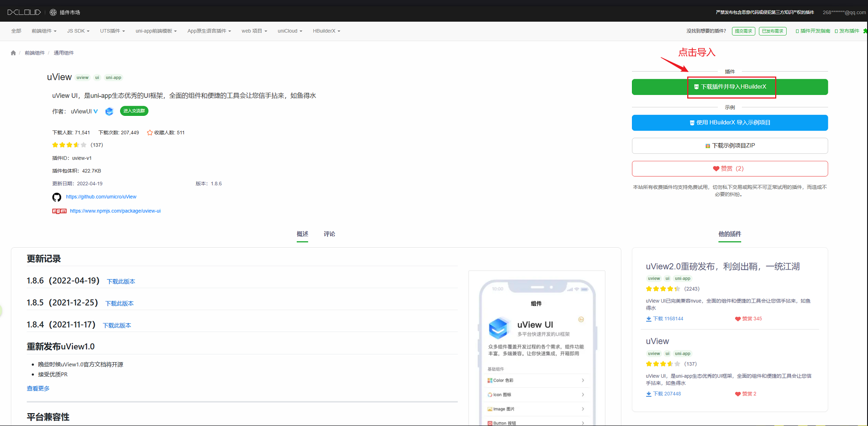Open the Color 色彩 row in preview
This screenshot has width=868, height=426.
[537, 380]
